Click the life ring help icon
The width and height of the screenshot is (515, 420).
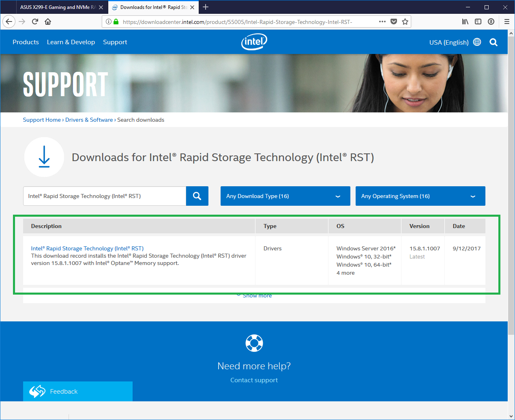click(254, 343)
